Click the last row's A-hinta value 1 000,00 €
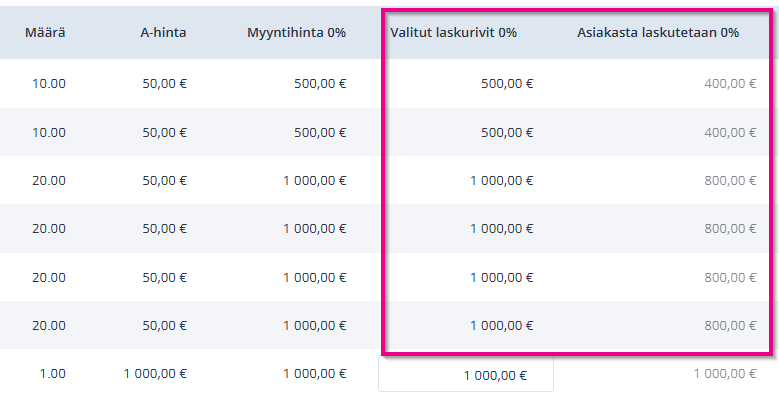This screenshot has height=408, width=779. tap(155, 374)
